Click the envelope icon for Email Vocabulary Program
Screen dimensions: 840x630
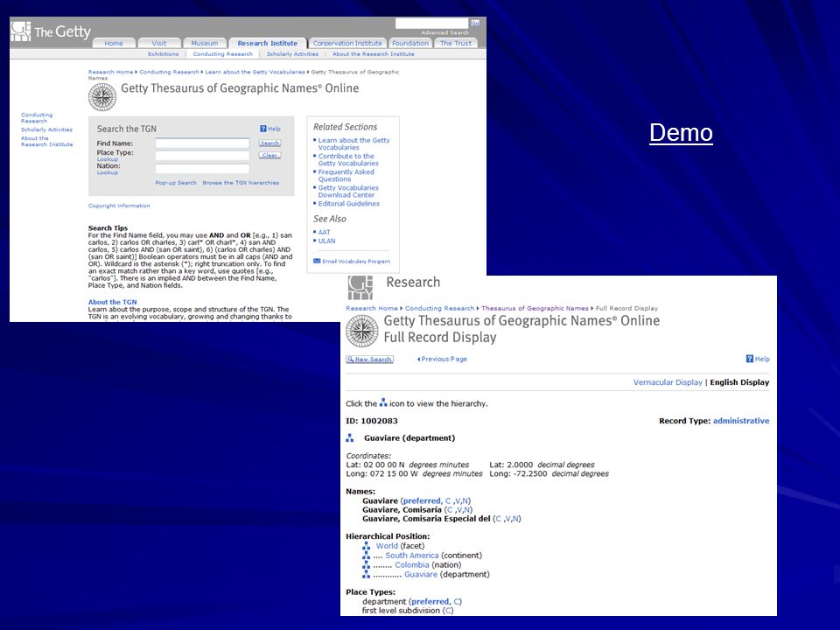[317, 261]
